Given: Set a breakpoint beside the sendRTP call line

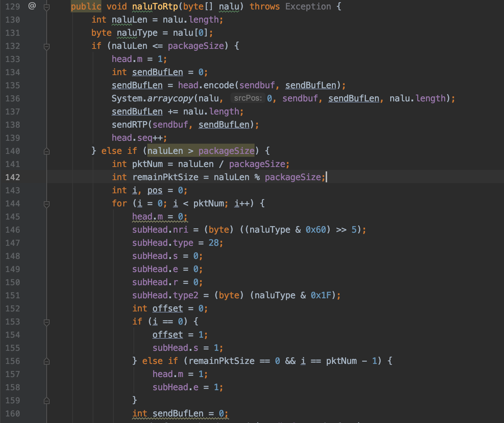Looking at the screenshot, I should coord(33,125).
